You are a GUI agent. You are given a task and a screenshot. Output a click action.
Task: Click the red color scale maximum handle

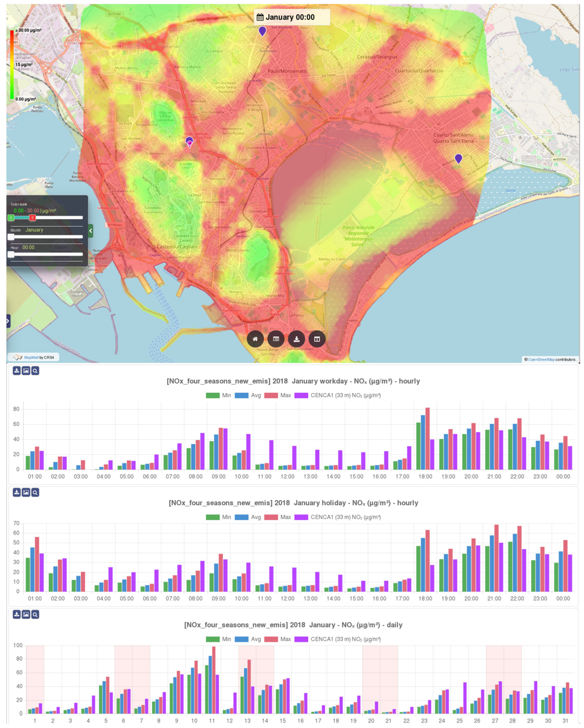coord(32,218)
